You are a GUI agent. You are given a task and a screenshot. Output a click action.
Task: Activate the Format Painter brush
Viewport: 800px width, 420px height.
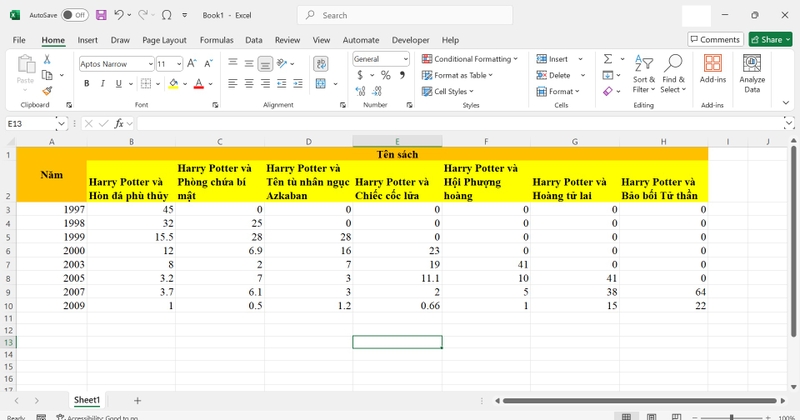pyautogui.click(x=47, y=91)
